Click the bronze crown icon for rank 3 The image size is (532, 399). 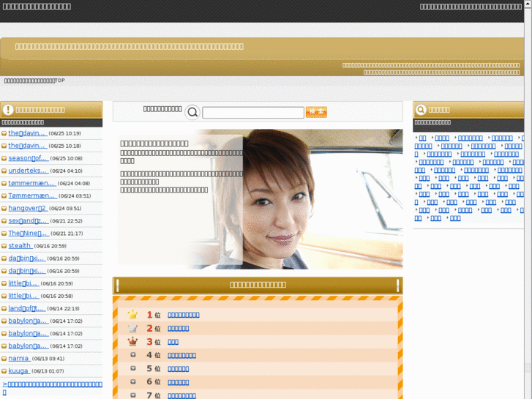132,341
